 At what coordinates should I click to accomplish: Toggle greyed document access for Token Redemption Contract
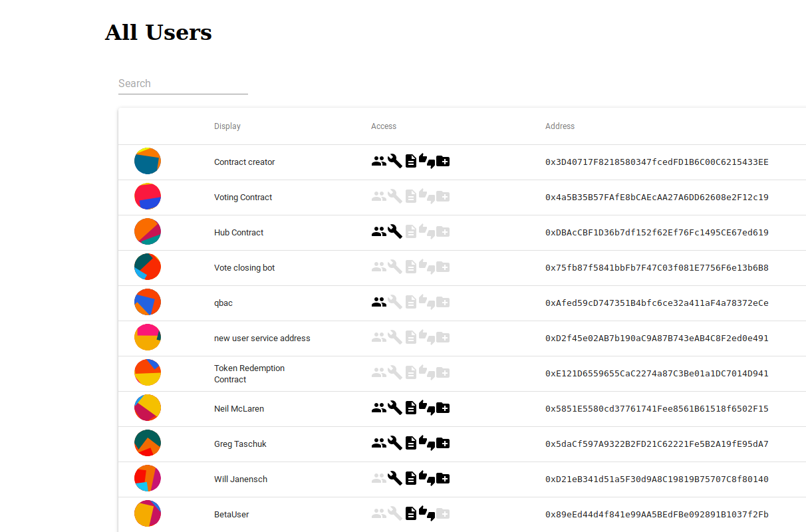tap(411, 373)
